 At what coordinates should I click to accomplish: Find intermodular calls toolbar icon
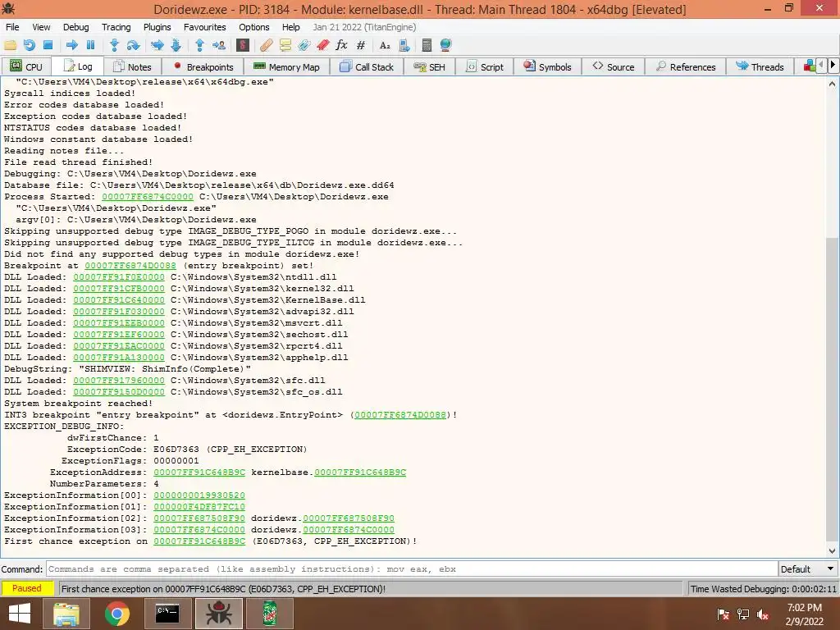pos(404,46)
